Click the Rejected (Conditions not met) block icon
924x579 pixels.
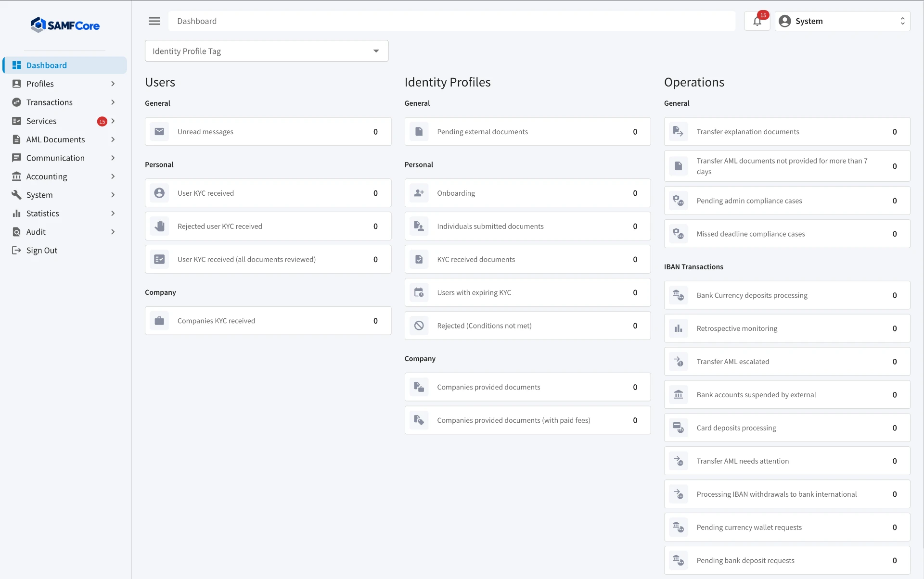coord(419,326)
